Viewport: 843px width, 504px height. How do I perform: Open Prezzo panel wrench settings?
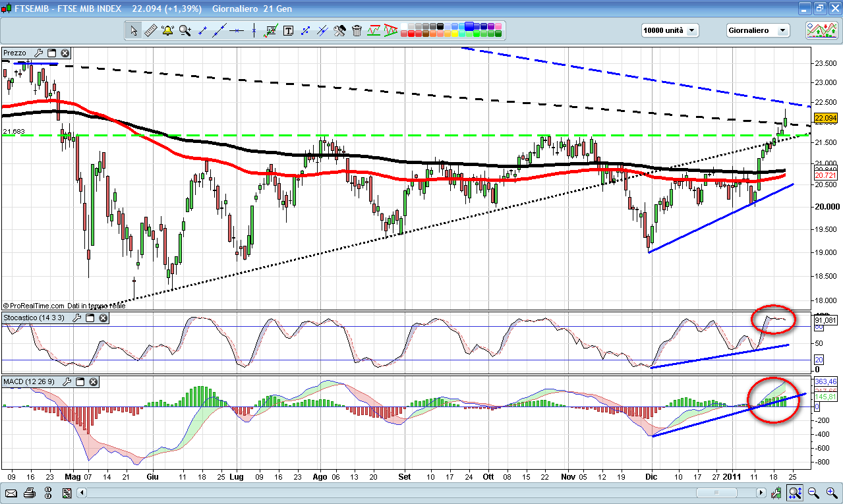click(38, 53)
